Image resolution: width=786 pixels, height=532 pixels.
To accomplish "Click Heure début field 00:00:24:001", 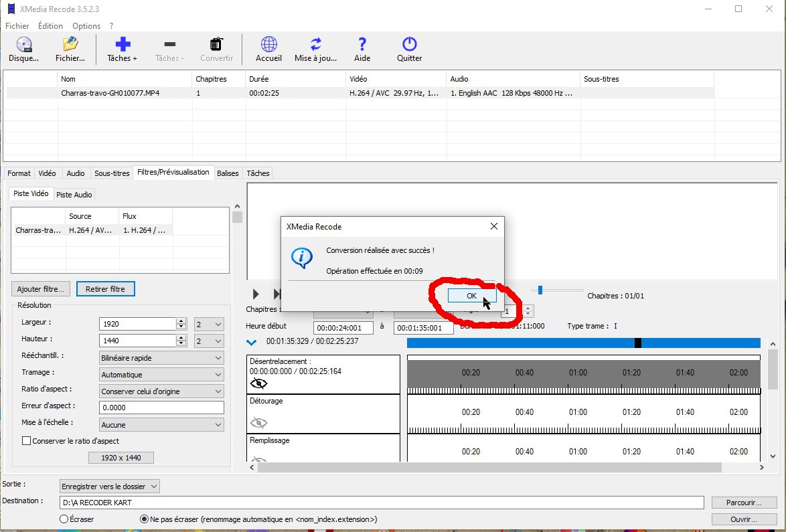I will (x=343, y=328).
